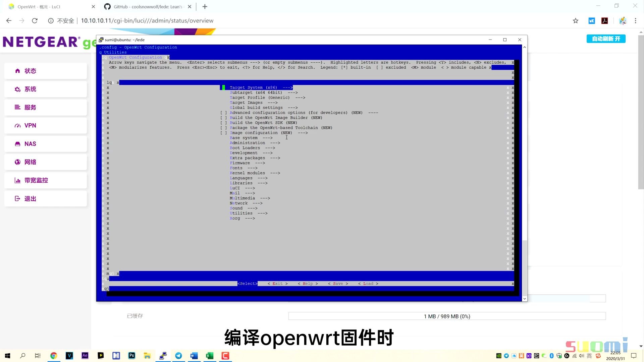Click the Bluetooth tray icon
Viewport: 644px width, 362px height.
[551, 356]
